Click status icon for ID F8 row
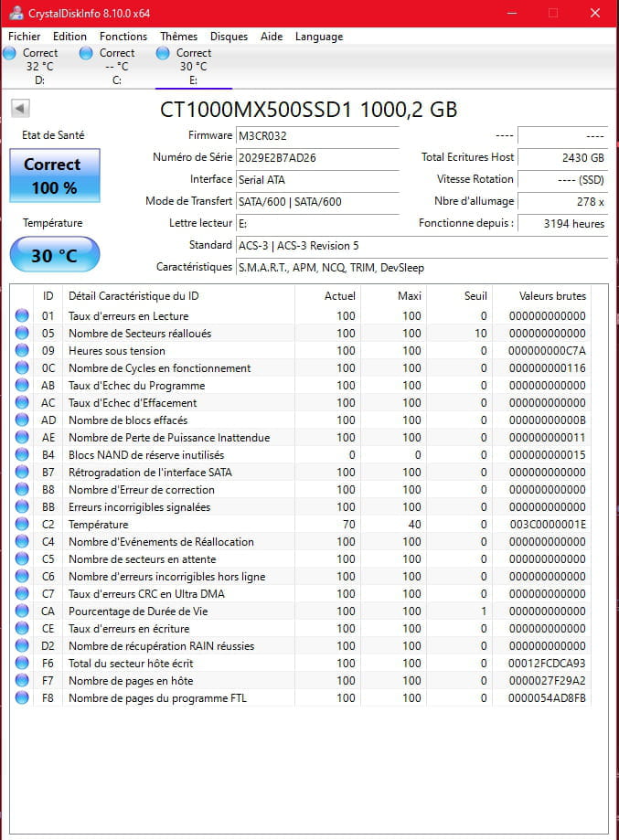 tap(22, 697)
